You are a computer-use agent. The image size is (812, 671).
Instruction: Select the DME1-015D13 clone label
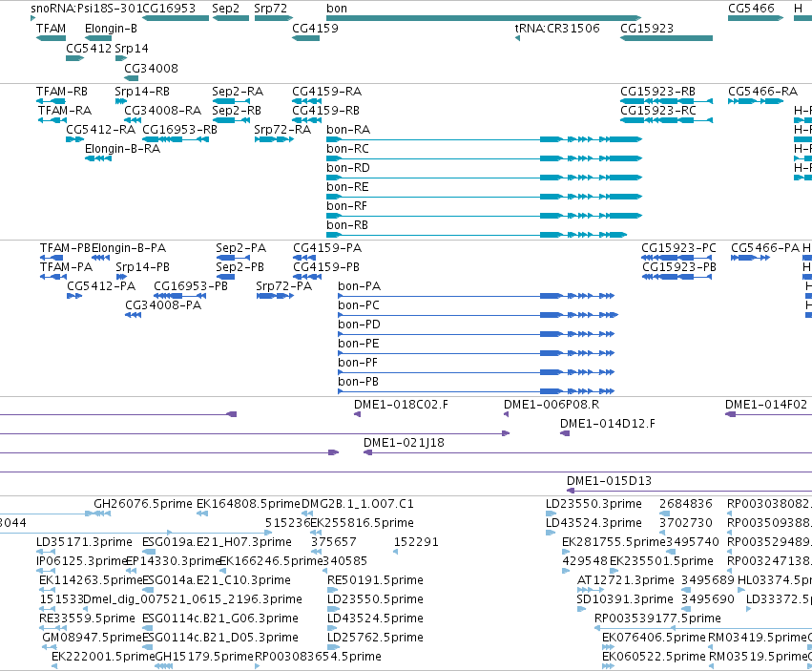tap(609, 481)
